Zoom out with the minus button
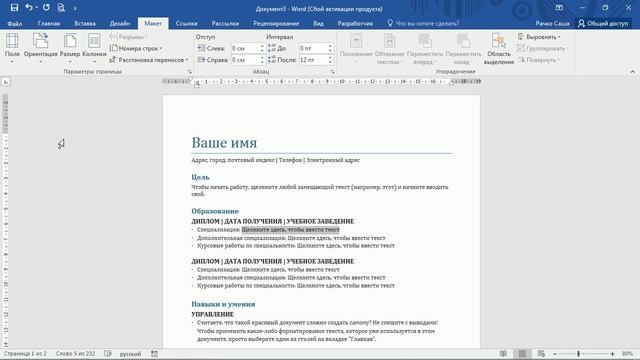640x360 pixels. click(555, 354)
